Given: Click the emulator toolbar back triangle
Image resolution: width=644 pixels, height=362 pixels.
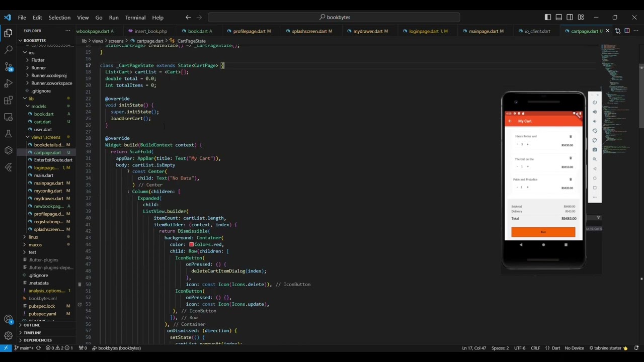Looking at the screenshot, I should point(595,169).
